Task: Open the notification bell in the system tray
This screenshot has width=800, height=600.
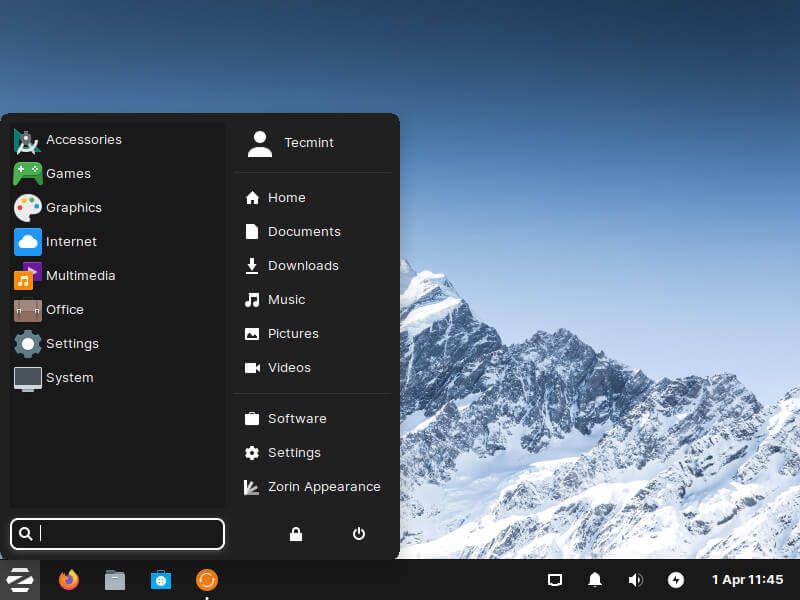Action: coord(595,580)
